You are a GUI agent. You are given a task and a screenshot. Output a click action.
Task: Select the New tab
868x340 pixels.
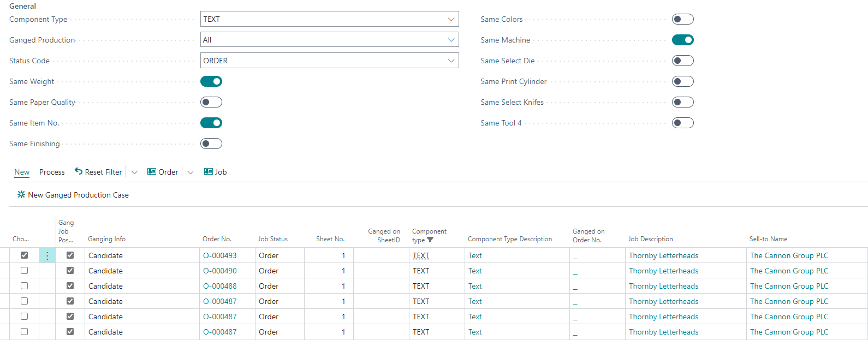click(22, 172)
